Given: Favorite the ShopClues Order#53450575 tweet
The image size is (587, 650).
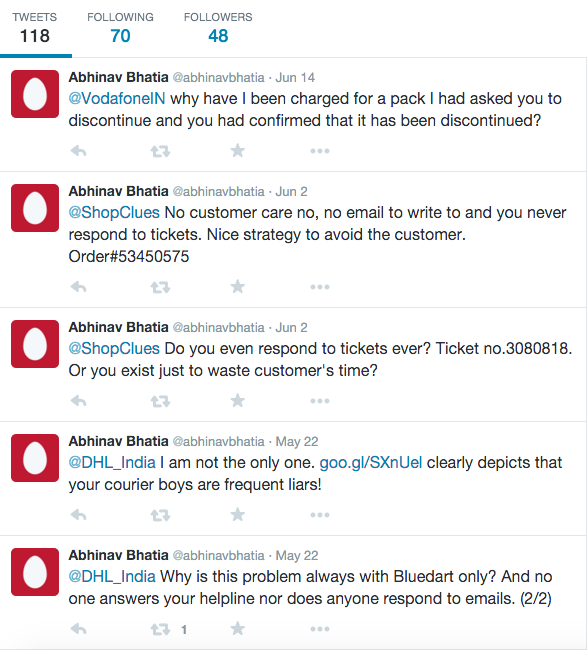Looking at the screenshot, I should [x=238, y=286].
